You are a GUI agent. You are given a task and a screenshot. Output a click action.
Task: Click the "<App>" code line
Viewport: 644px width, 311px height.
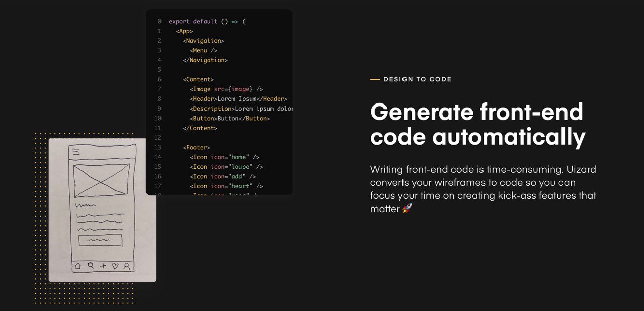(x=184, y=31)
